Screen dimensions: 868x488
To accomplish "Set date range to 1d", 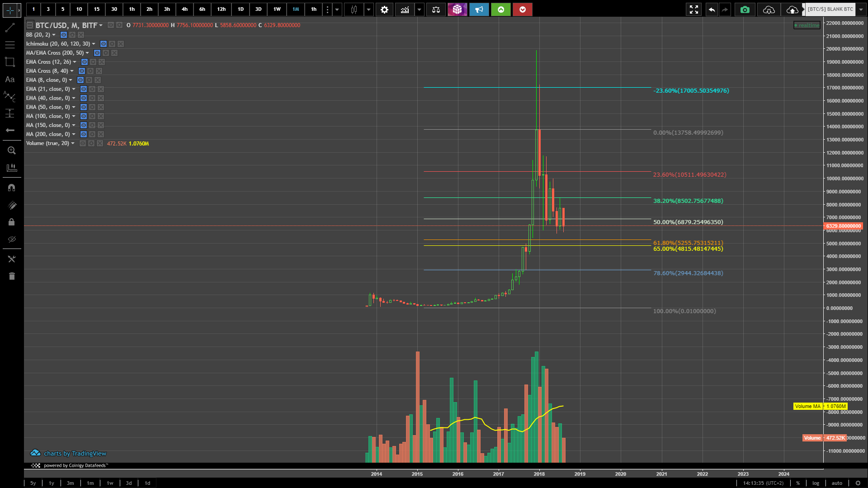I will click(147, 483).
